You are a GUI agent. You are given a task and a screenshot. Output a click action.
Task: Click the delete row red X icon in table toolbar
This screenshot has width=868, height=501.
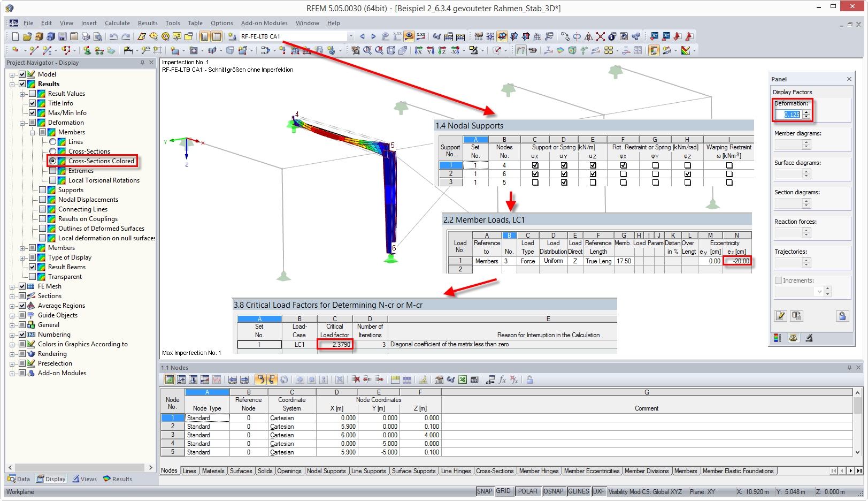pyautogui.click(x=356, y=379)
